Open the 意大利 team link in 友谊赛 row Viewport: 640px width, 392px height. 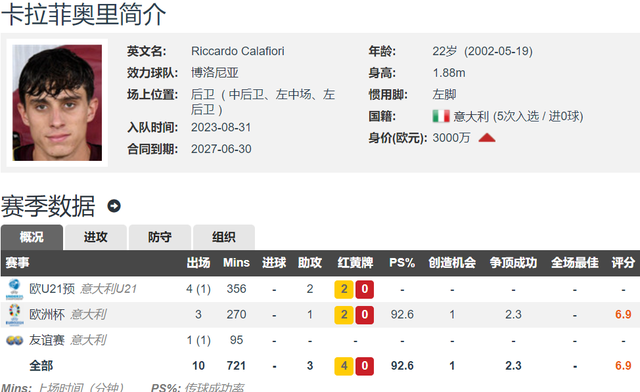88,340
